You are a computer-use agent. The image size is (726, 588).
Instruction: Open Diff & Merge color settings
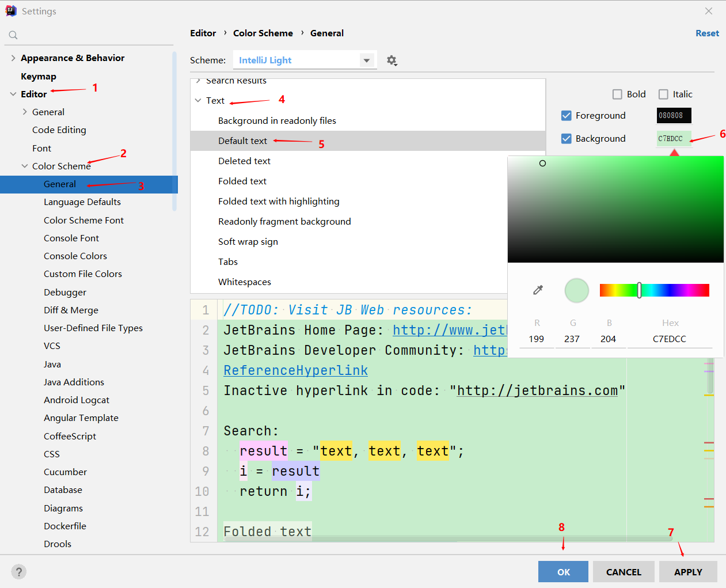[x=71, y=310]
